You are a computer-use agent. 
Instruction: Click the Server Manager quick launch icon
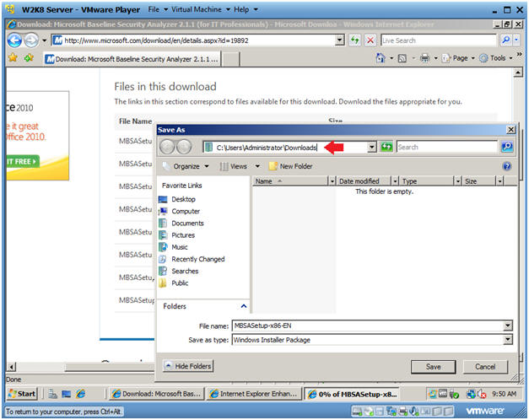pos(52,394)
